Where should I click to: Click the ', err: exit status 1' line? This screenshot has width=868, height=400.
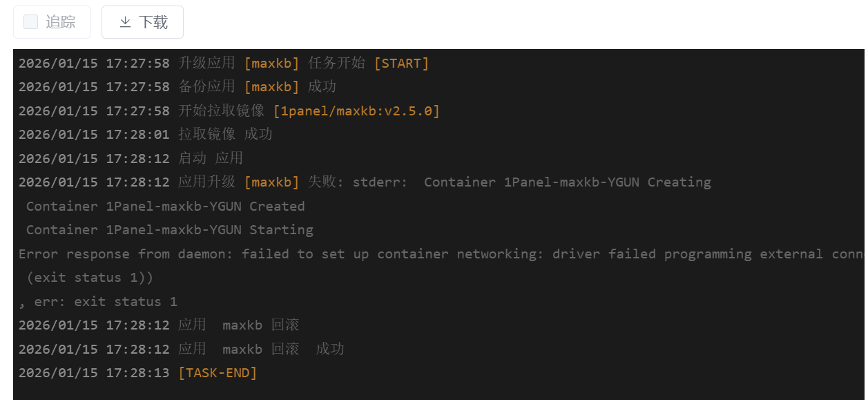(98, 301)
